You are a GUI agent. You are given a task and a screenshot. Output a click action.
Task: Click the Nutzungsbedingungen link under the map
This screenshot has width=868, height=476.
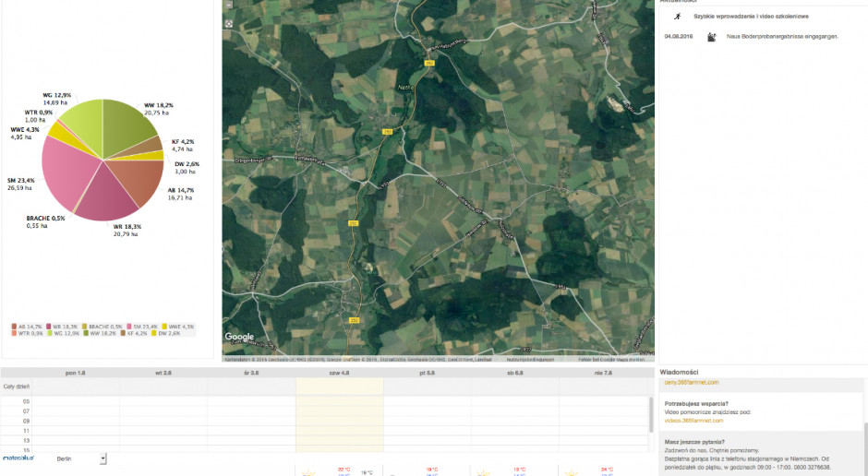pyautogui.click(x=530, y=360)
